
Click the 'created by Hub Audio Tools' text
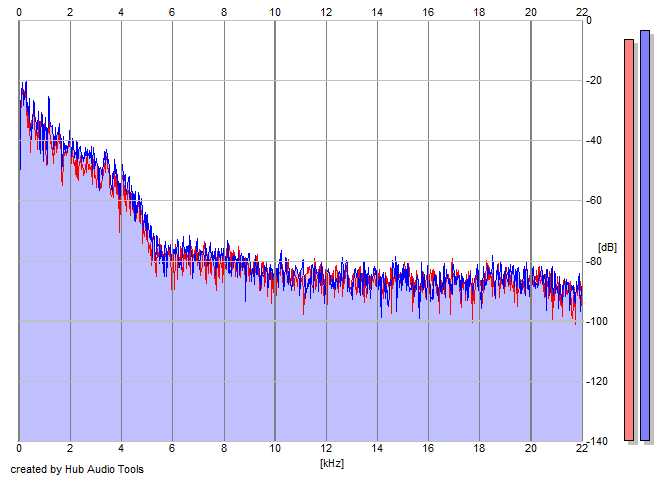pyautogui.click(x=77, y=469)
